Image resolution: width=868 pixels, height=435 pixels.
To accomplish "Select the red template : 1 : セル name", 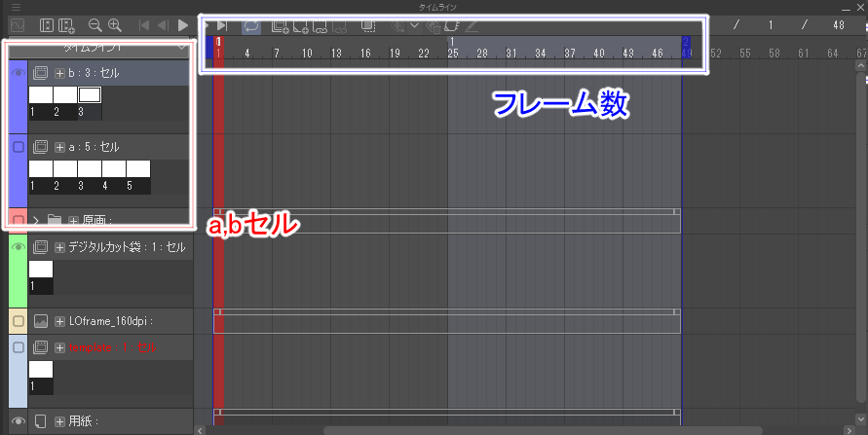I will coord(112,347).
